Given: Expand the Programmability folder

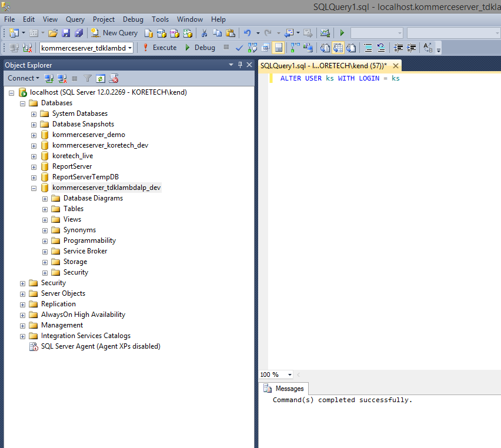Looking at the screenshot, I should coord(45,241).
